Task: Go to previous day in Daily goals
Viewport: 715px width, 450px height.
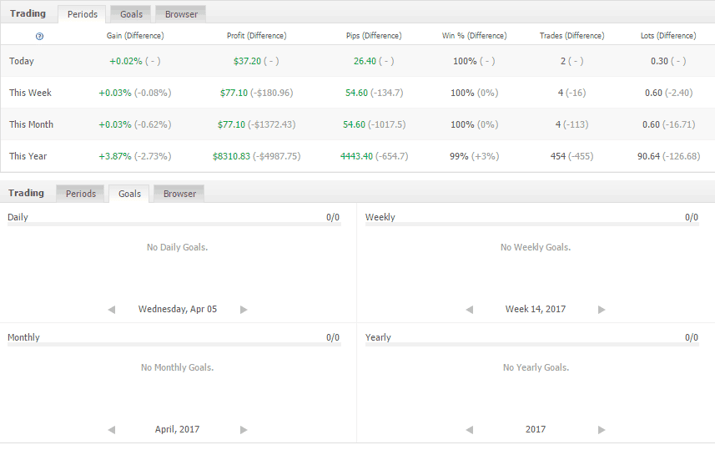Action: coord(112,310)
